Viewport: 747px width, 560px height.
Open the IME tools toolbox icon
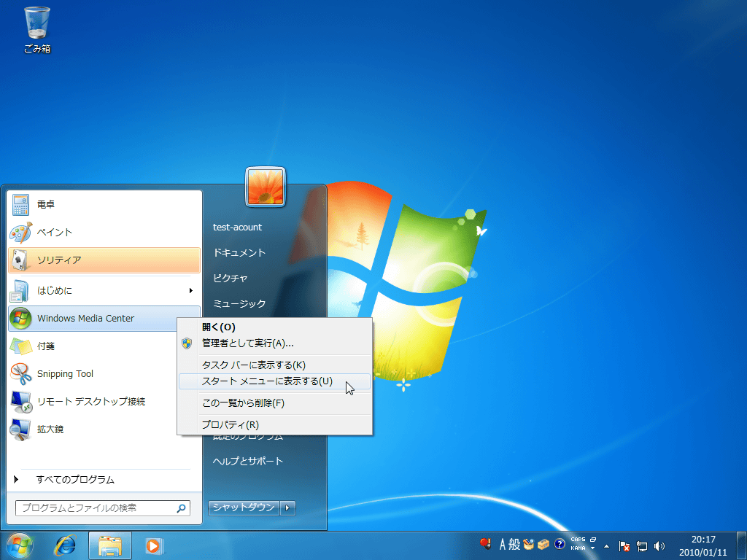coord(543,544)
